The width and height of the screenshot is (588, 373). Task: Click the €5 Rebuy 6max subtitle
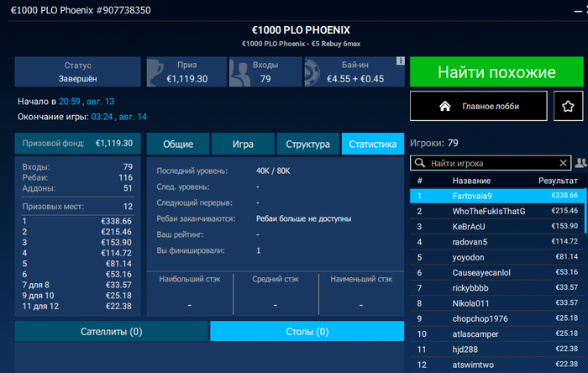[x=336, y=44]
